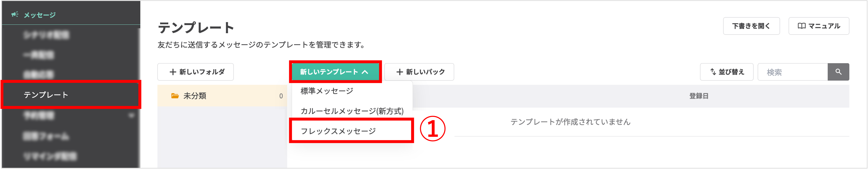Open 回答フォーム in the sidebar
Viewport: 868px width, 169px height.
[46, 136]
